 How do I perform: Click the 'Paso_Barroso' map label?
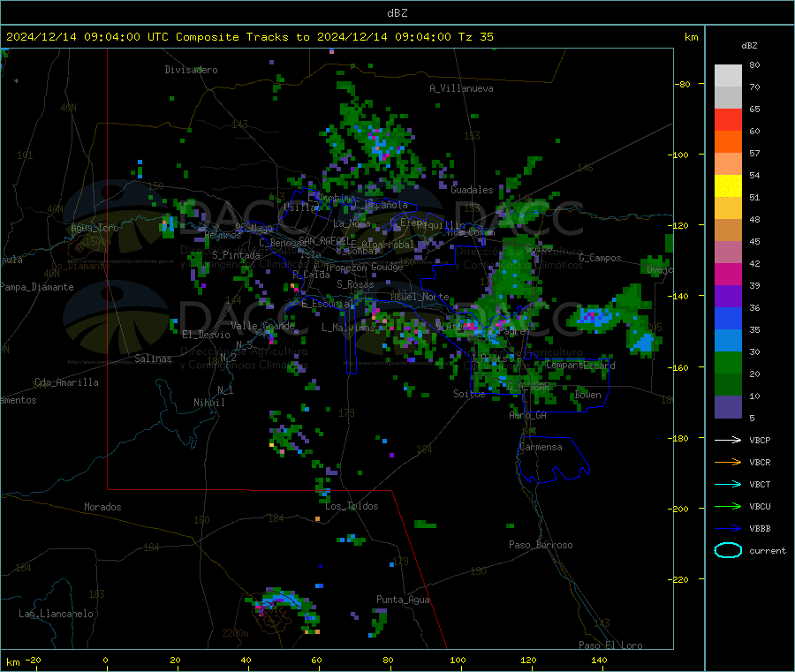click(x=541, y=545)
